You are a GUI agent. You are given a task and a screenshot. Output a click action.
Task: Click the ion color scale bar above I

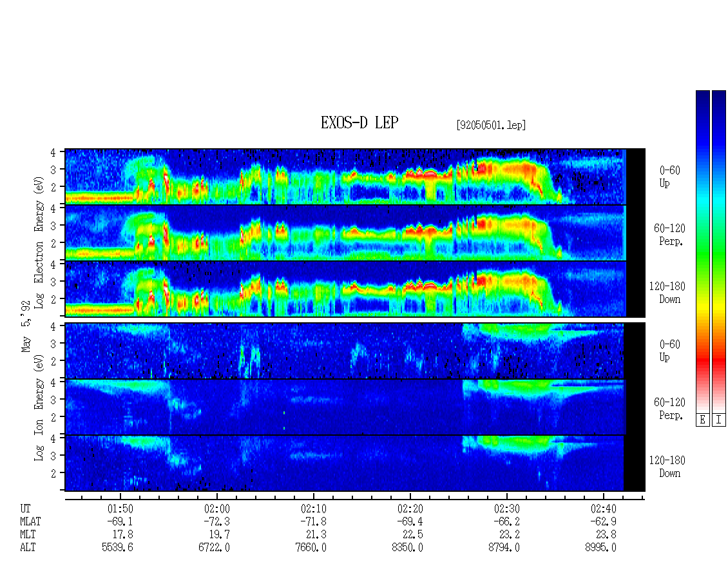(x=719, y=251)
